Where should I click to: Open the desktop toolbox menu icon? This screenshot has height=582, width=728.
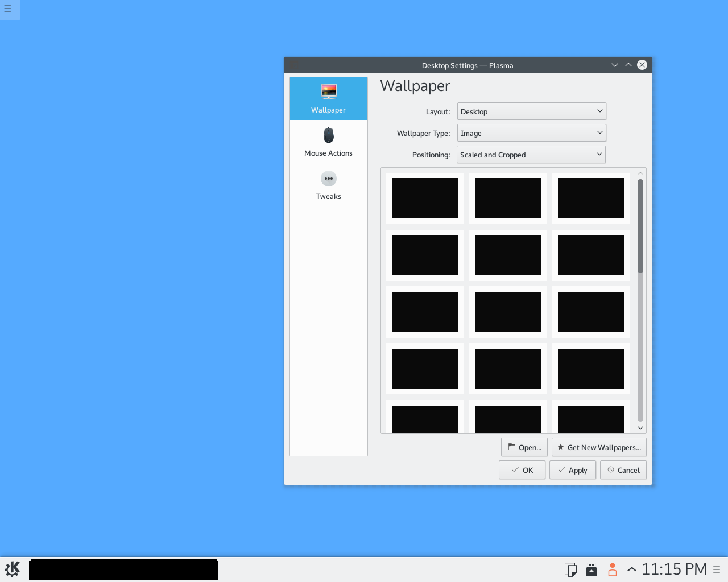[x=8, y=9]
